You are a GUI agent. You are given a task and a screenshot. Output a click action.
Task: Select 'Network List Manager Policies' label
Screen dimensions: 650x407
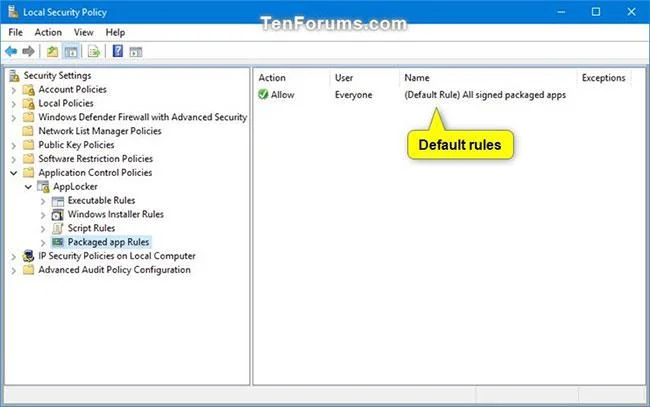[x=100, y=131]
